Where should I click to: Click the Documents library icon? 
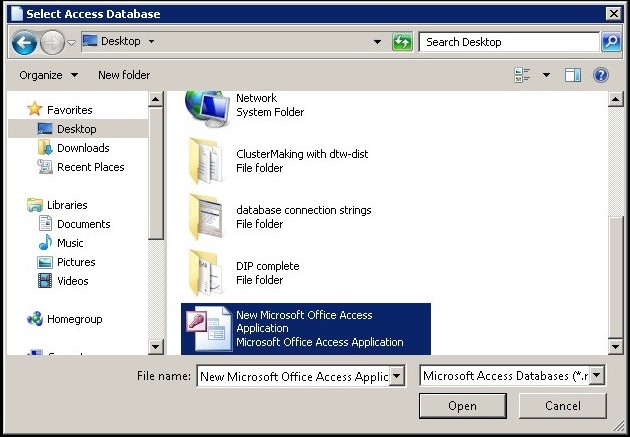coord(45,223)
